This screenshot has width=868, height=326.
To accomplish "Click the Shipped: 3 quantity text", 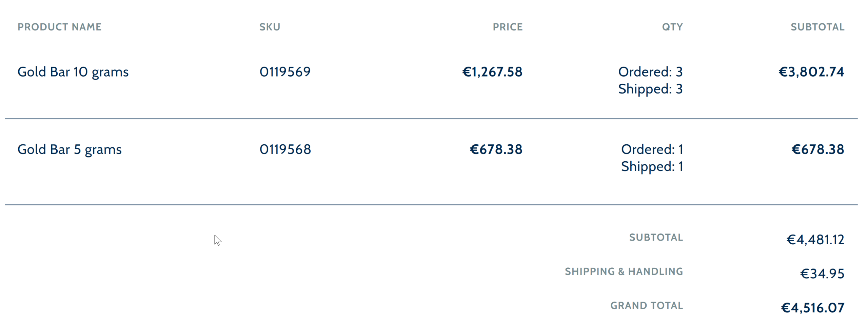I will pyautogui.click(x=650, y=89).
